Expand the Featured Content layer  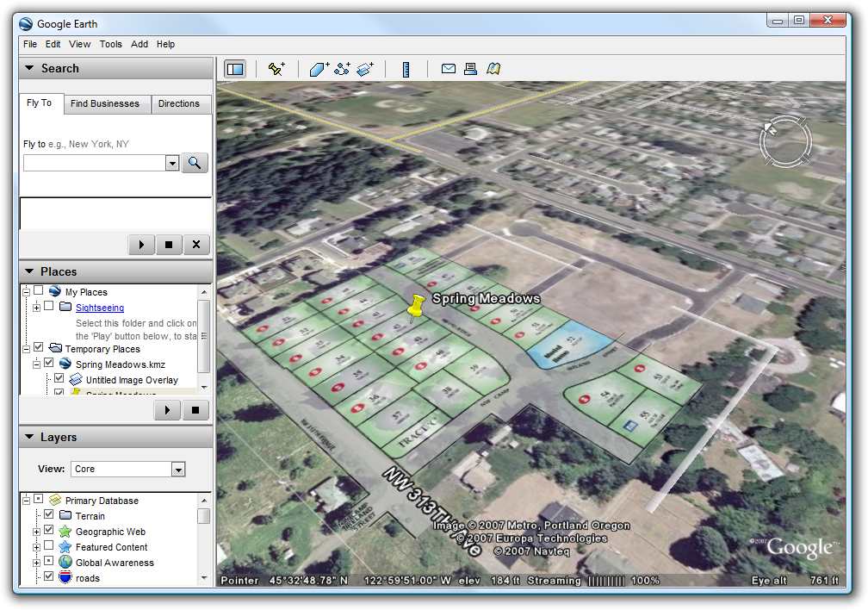[36, 547]
